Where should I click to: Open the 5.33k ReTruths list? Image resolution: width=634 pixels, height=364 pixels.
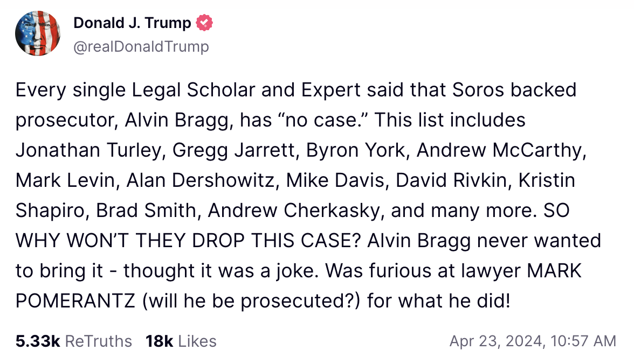73,341
